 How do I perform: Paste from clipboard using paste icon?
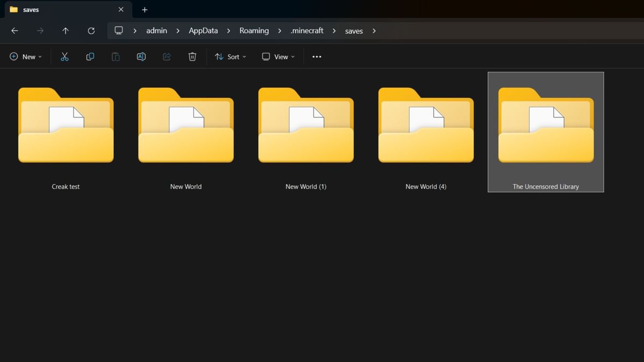point(115,56)
